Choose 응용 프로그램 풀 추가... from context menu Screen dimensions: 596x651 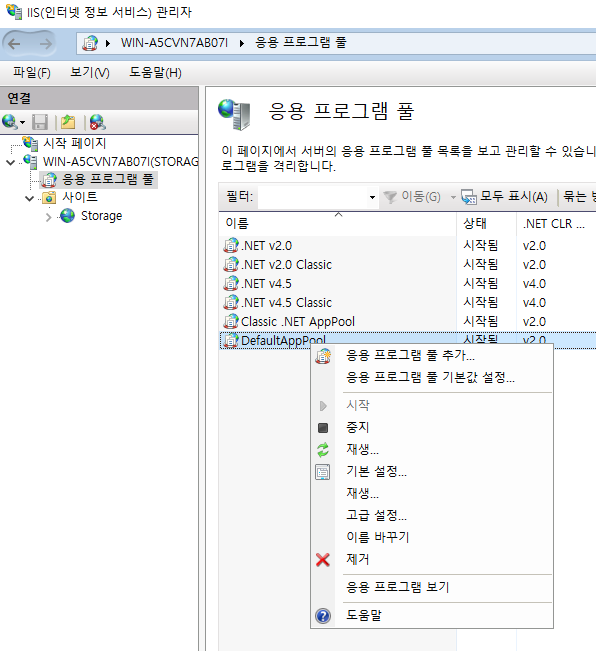click(410, 355)
